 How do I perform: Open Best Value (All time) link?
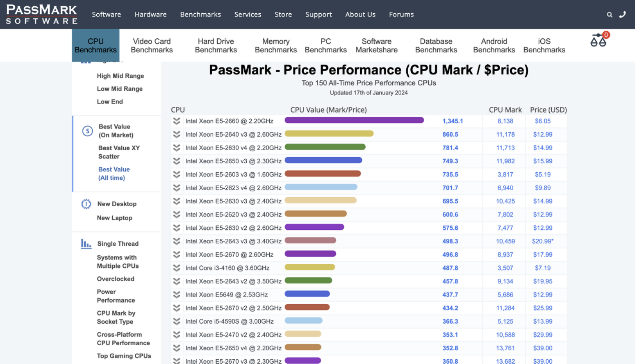coord(114,173)
